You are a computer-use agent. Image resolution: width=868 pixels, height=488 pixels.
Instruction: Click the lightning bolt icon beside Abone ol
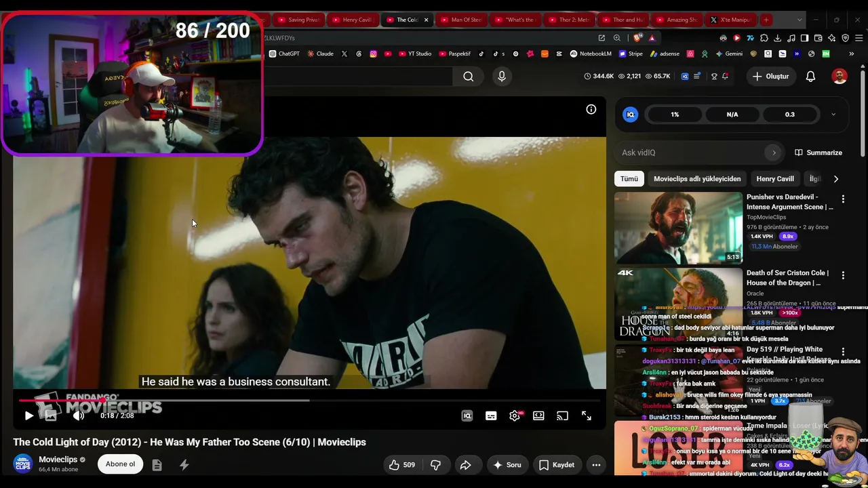184,465
